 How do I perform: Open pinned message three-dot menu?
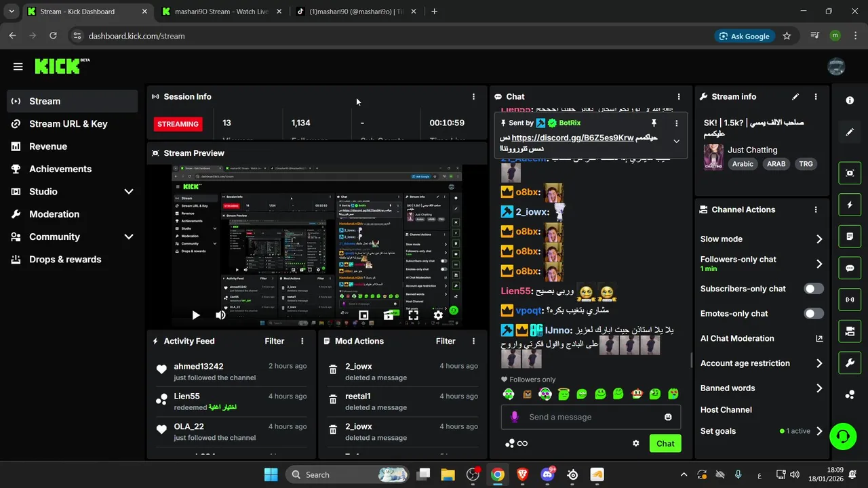[676, 123]
